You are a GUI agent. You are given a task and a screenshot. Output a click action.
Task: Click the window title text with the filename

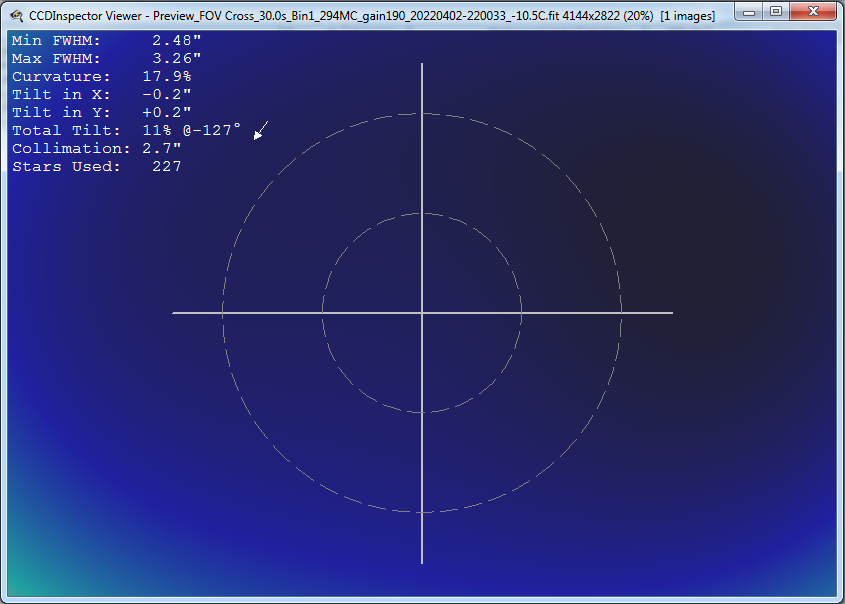tap(372, 16)
